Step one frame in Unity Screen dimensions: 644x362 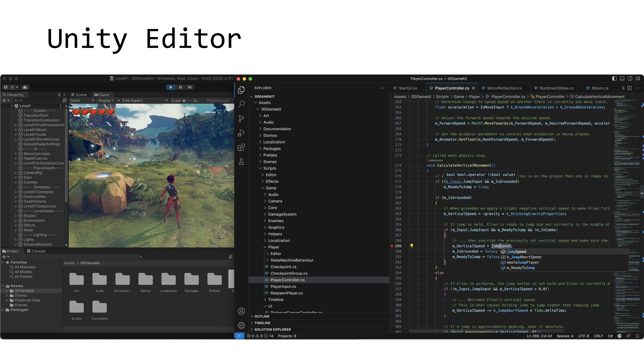click(x=190, y=87)
